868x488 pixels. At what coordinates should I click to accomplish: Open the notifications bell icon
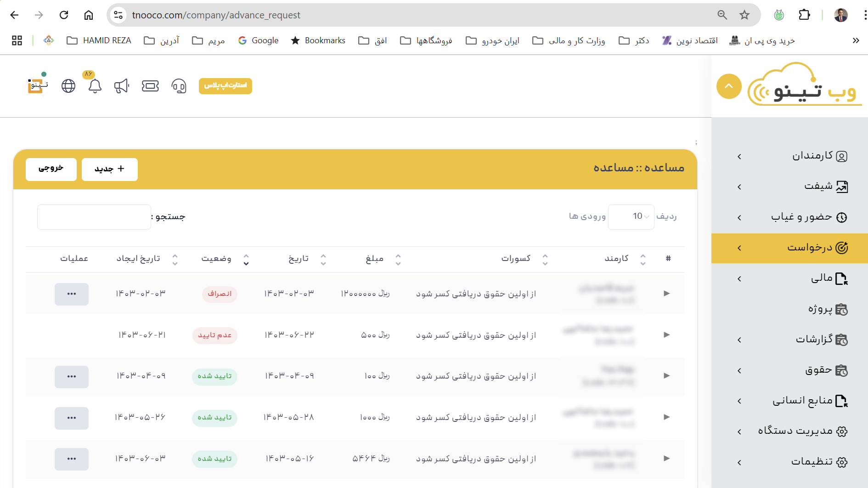click(x=95, y=86)
